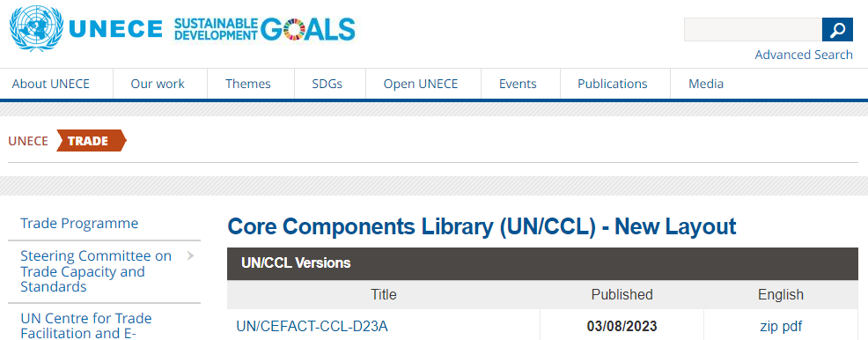Click the UNECE wordmark in the header

click(115, 29)
